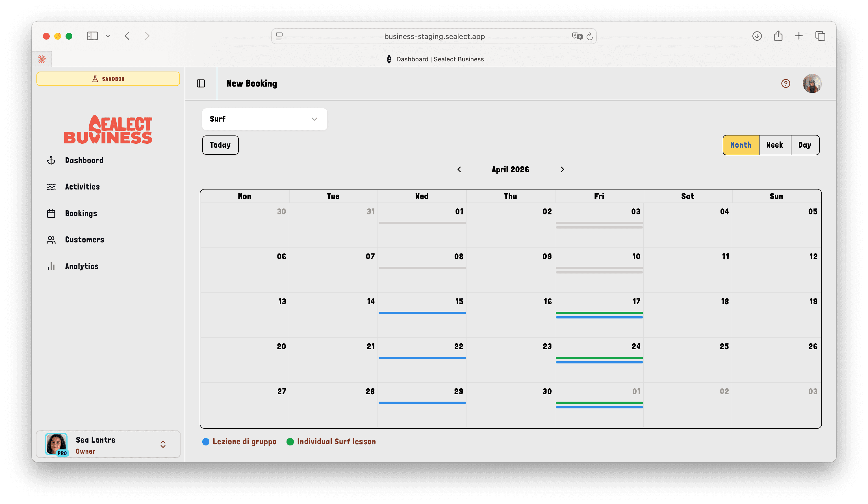Viewport: 868px width, 504px height.
Task: Switch calendar to Week view
Action: coord(774,145)
